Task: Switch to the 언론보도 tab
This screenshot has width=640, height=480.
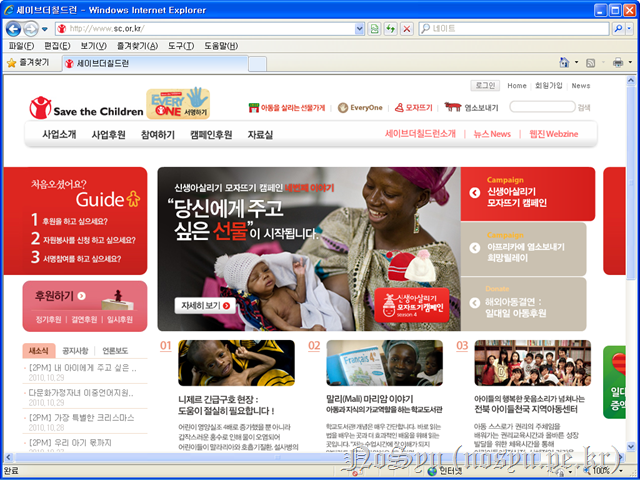Action: pyautogui.click(x=113, y=351)
